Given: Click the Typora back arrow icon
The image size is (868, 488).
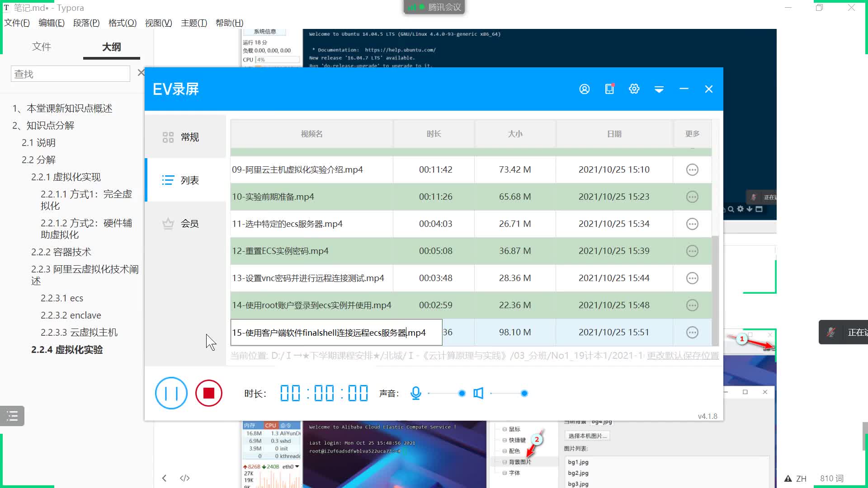Looking at the screenshot, I should (164, 478).
